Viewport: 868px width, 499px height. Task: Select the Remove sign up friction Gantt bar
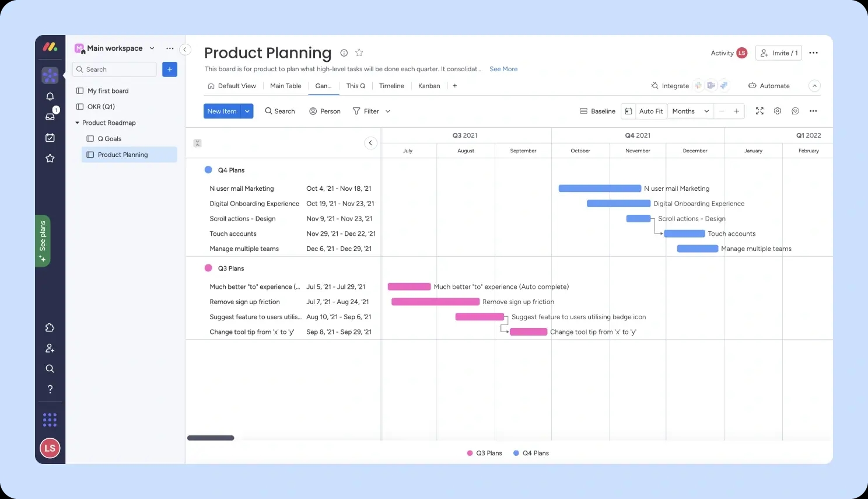[x=435, y=302]
